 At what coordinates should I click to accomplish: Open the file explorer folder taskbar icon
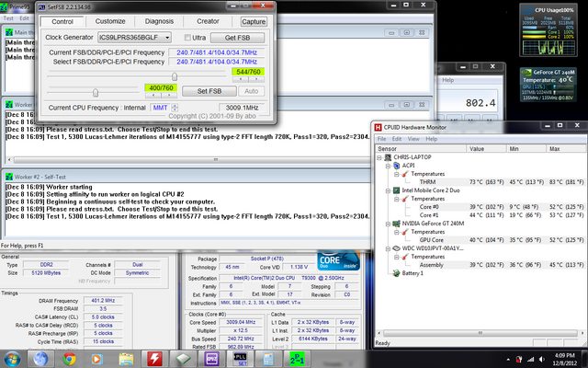126,359
